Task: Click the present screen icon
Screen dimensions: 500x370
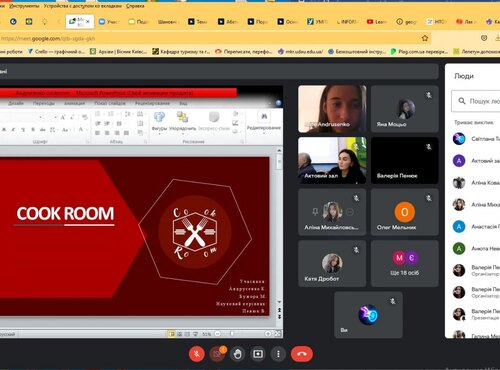Action: [258, 354]
